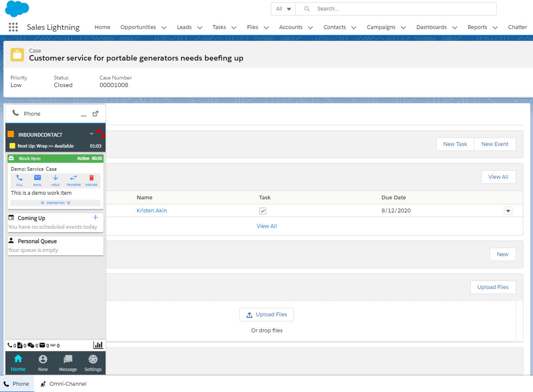Image resolution: width=533 pixels, height=392 pixels.
Task: Click the Due Date column header
Action: [394, 197]
